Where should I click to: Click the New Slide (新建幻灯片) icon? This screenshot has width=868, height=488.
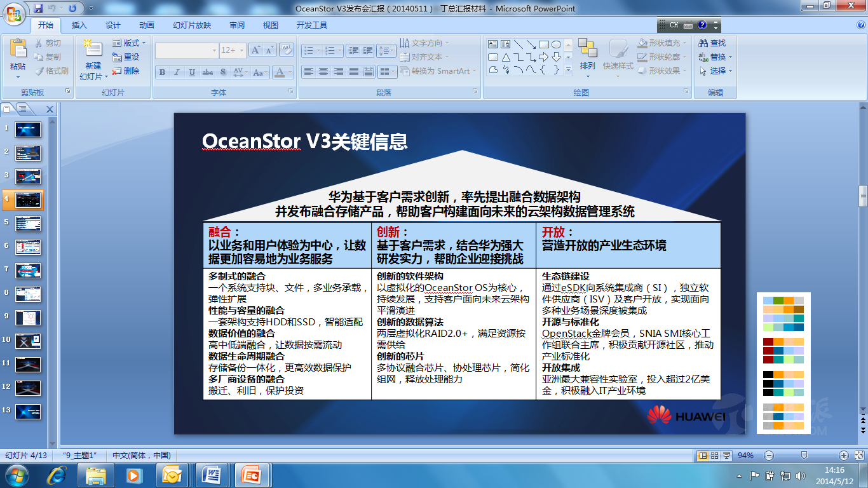point(92,49)
